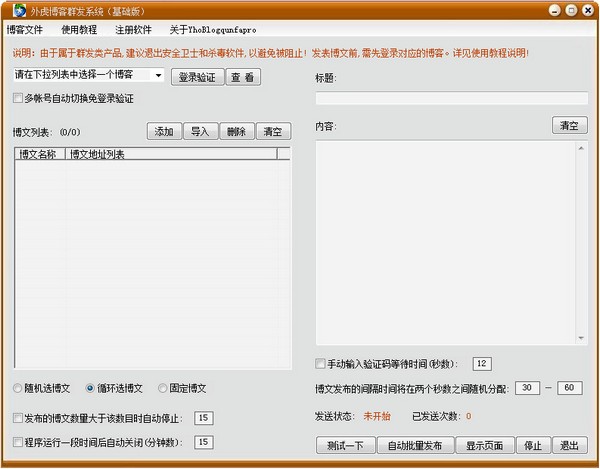Open the 关于YhoBlogqunfapro menu
This screenshot has width=600, height=469.
coord(213,30)
